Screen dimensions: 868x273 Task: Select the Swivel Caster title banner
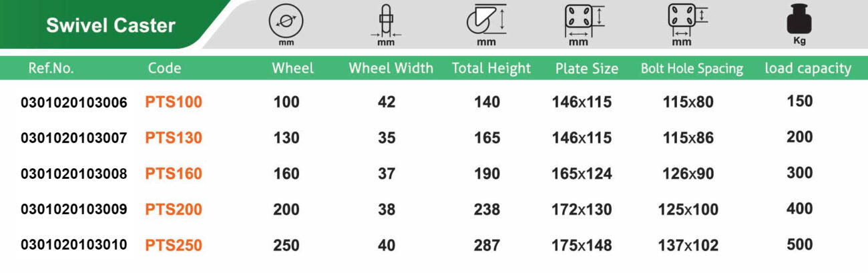pyautogui.click(x=111, y=26)
